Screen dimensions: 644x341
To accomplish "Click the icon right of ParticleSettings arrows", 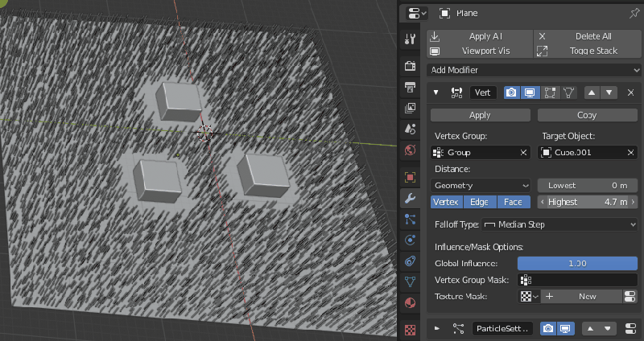I will pyautogui.click(x=630, y=329).
